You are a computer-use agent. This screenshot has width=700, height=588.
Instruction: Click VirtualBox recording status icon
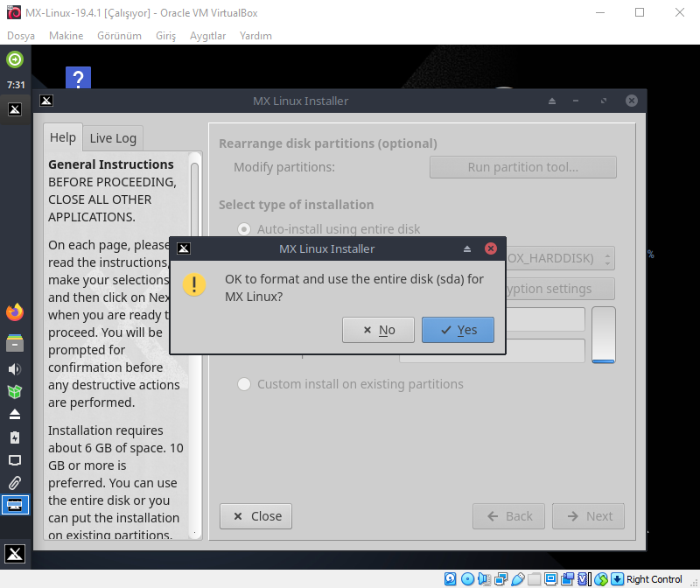point(567,579)
